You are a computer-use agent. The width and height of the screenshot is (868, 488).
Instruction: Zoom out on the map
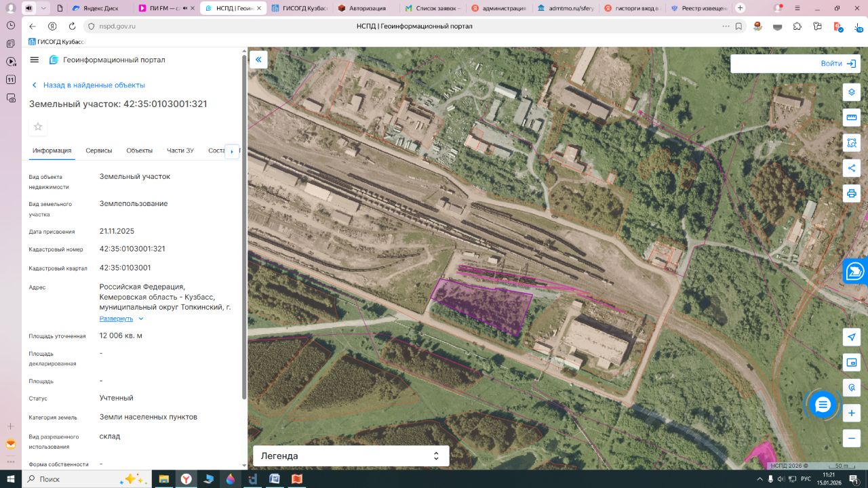pos(852,439)
